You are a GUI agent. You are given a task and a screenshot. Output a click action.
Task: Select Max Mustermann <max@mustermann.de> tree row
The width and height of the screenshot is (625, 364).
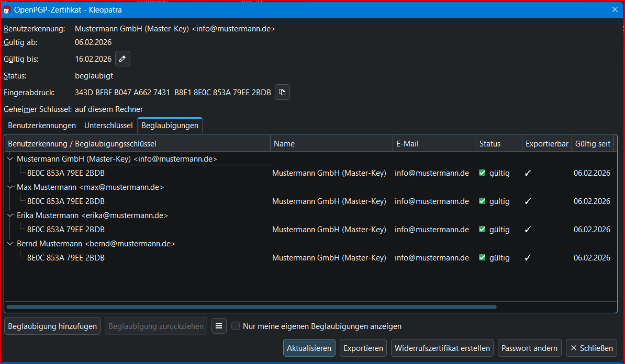click(90, 187)
